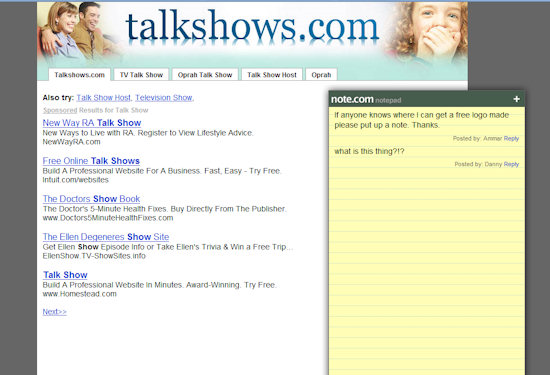The width and height of the screenshot is (550, 375).
Task: Follow the Television Show suggestion link
Action: click(164, 98)
